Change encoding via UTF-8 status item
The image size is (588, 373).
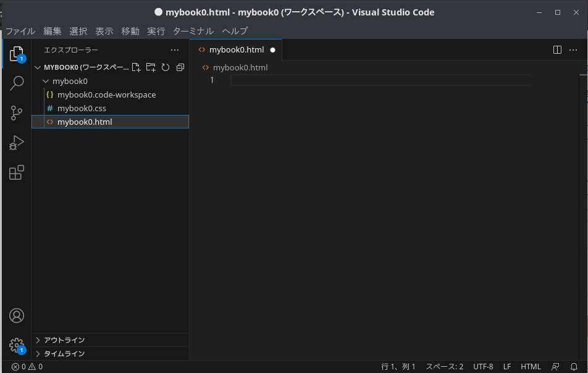(x=483, y=367)
